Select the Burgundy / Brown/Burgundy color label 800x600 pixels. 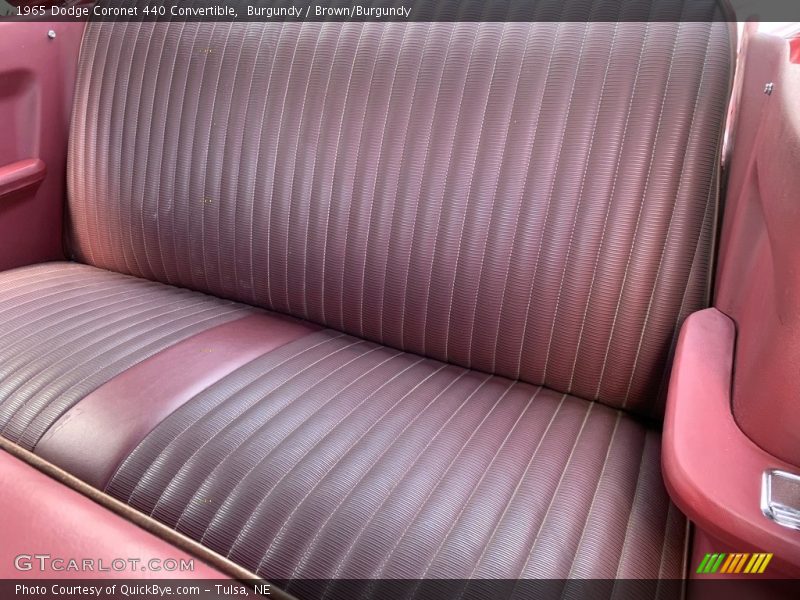330,12
